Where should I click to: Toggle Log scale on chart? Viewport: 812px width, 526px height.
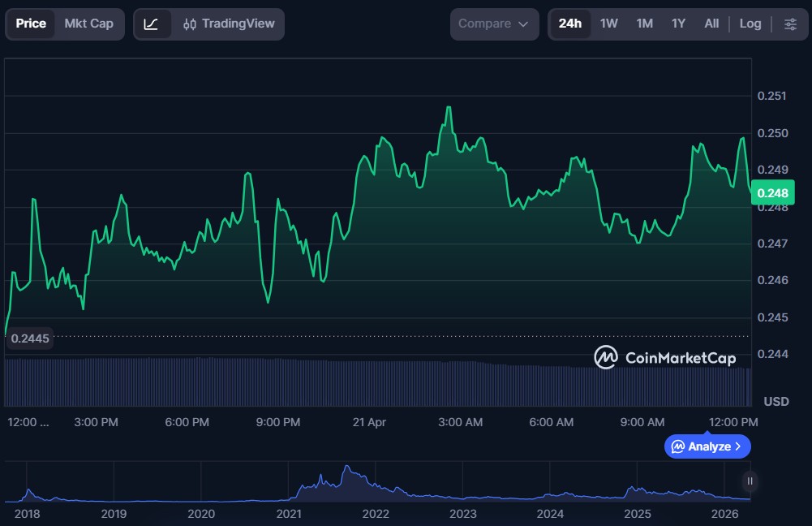pos(750,24)
